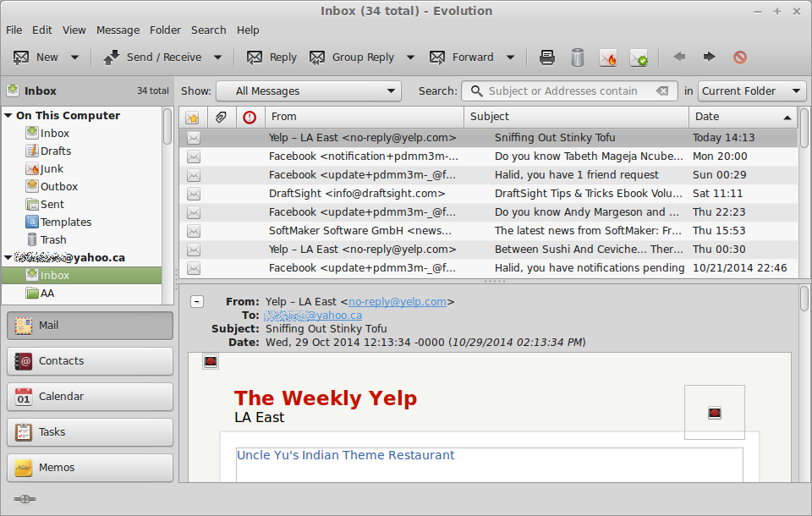The height and width of the screenshot is (516, 812).
Task: Click the Group Reply icon
Action: (317, 58)
